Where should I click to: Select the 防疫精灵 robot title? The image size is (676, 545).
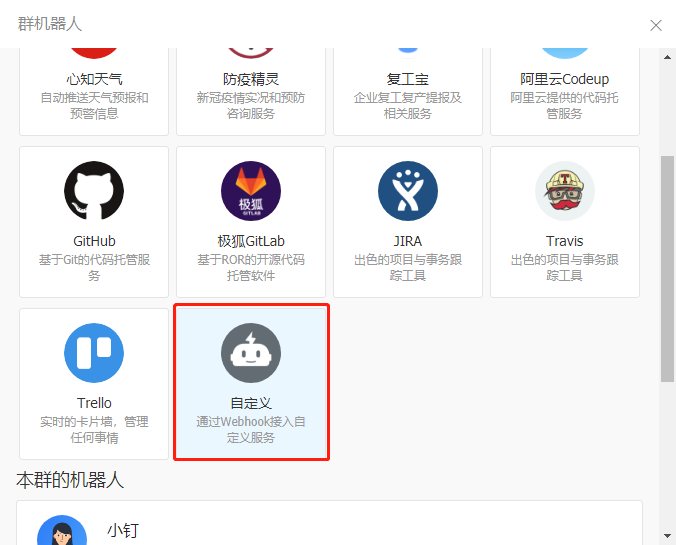click(251, 79)
